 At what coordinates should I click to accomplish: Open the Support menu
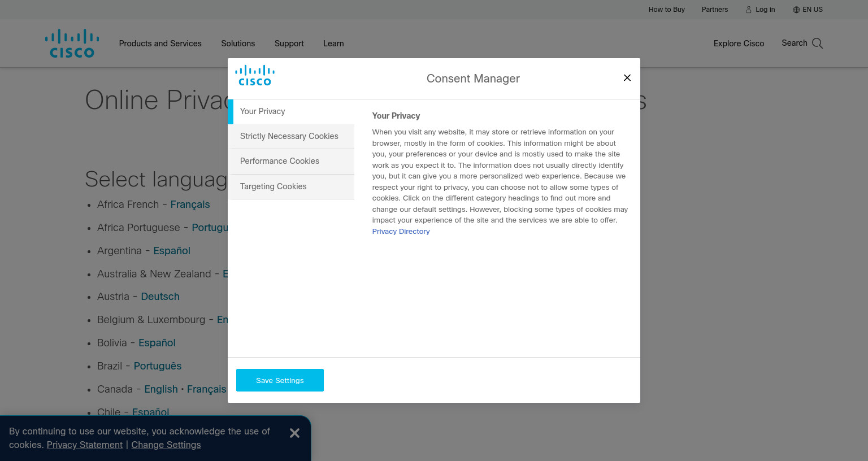[x=289, y=44]
